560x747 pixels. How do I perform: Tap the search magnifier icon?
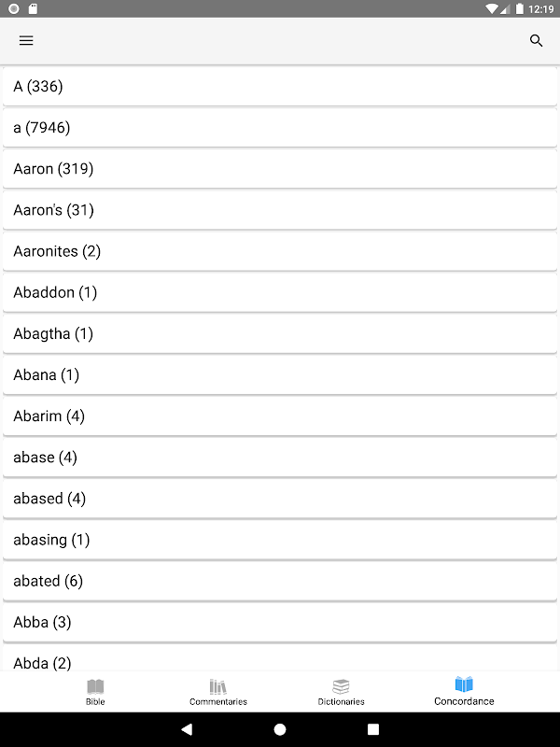tap(536, 41)
